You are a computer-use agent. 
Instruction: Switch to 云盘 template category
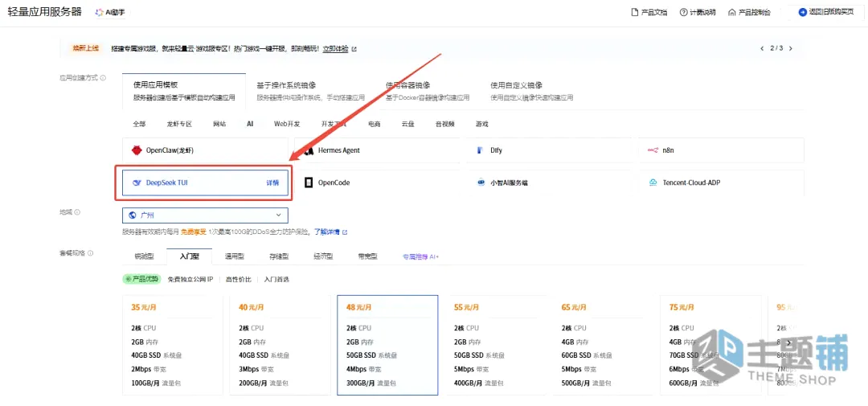(408, 124)
